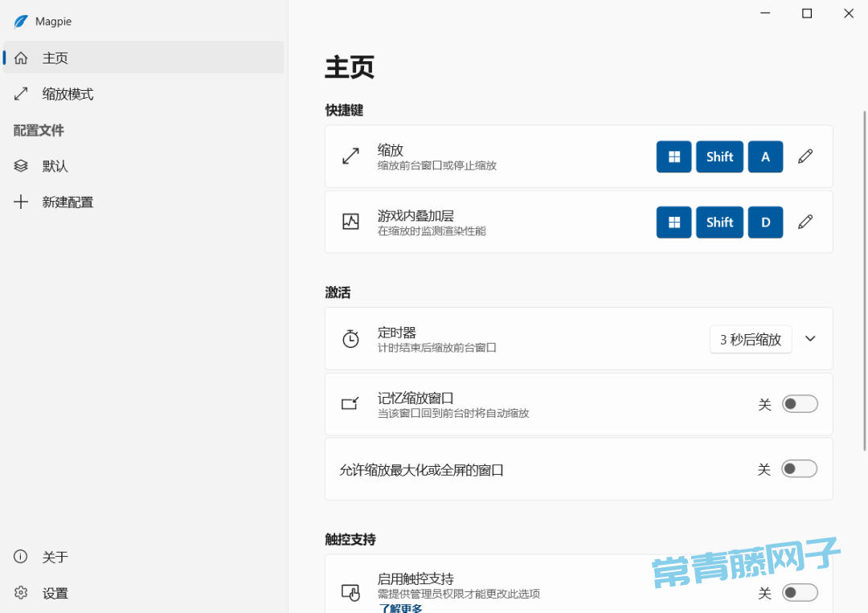
Task: Click description 缩放前台窗口或停止缩放
Action: [437, 166]
